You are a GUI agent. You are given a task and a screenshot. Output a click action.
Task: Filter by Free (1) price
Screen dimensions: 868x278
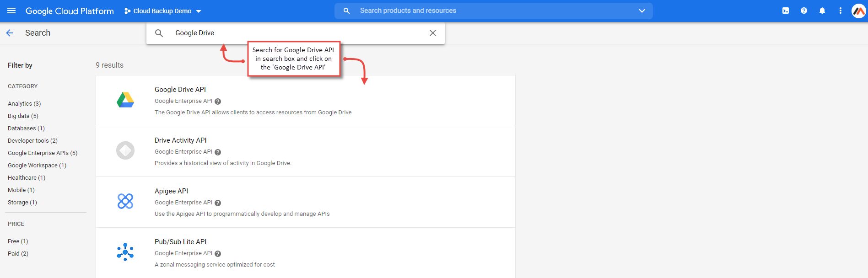tap(18, 241)
